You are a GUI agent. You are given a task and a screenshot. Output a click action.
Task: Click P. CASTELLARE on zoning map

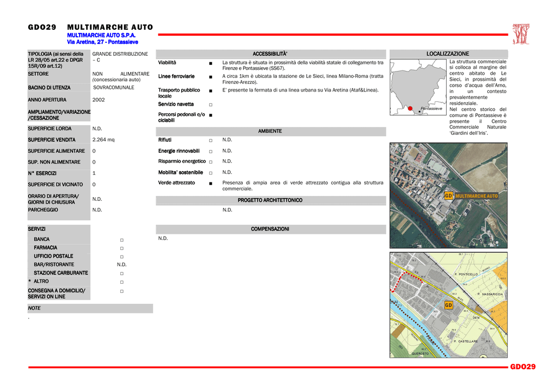465,342
